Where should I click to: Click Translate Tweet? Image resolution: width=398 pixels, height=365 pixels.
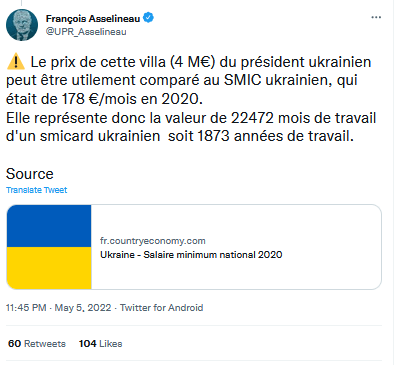36,190
